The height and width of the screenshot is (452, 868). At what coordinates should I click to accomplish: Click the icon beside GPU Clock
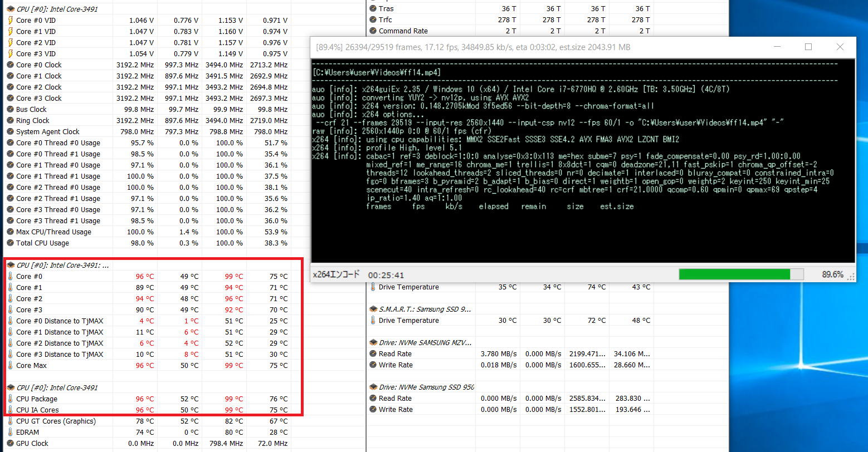point(10,443)
